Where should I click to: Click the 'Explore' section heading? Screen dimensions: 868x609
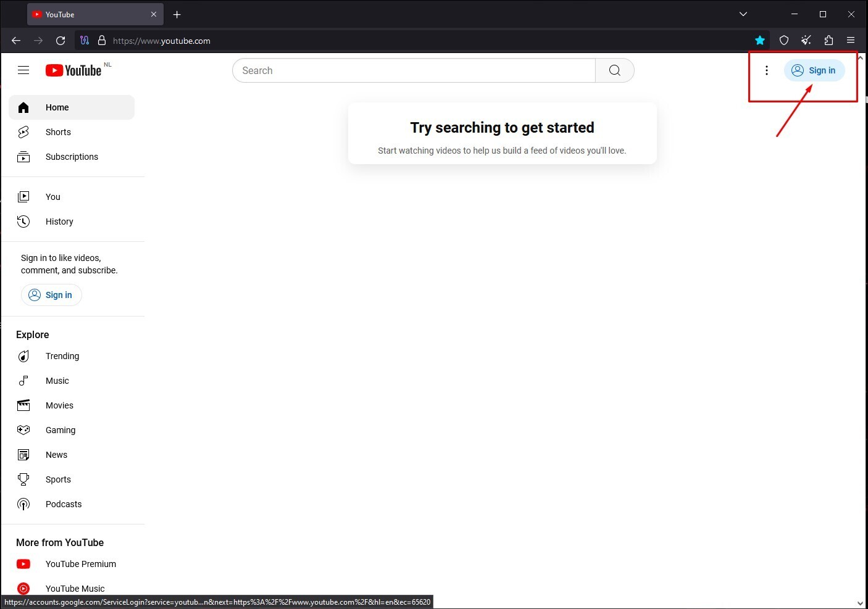pyautogui.click(x=33, y=334)
